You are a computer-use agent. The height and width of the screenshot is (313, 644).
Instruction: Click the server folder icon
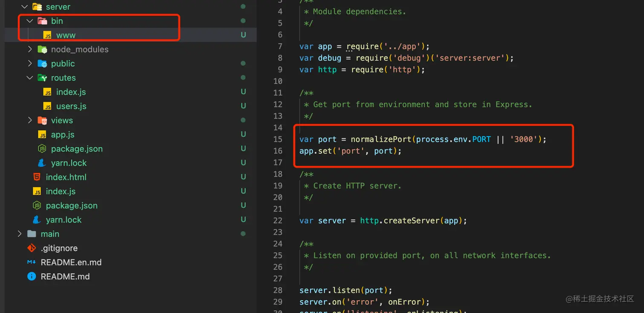click(x=37, y=7)
